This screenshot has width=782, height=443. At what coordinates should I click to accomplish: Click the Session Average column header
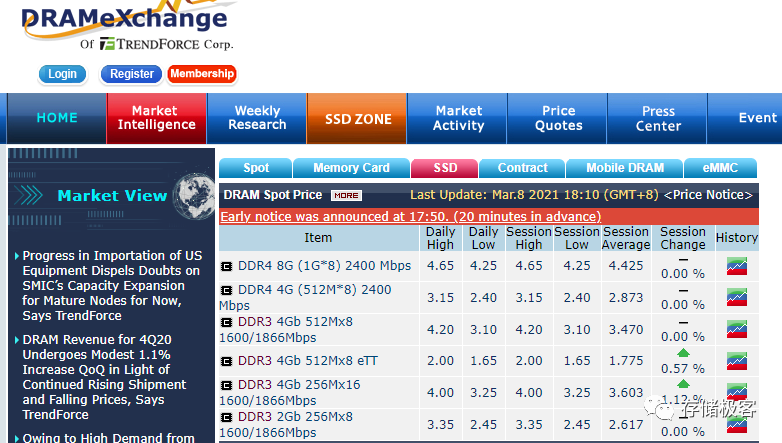pos(626,238)
